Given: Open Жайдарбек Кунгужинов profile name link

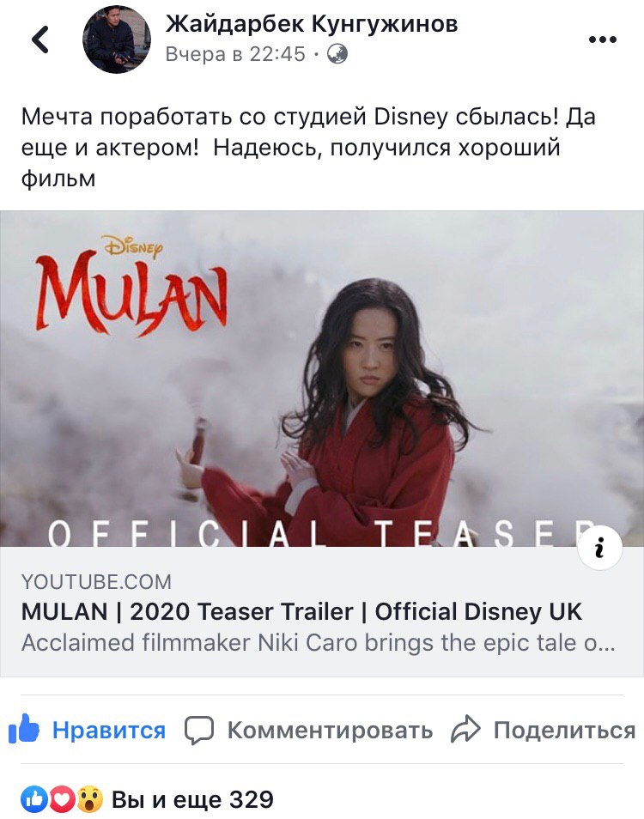Looking at the screenshot, I should [312, 23].
